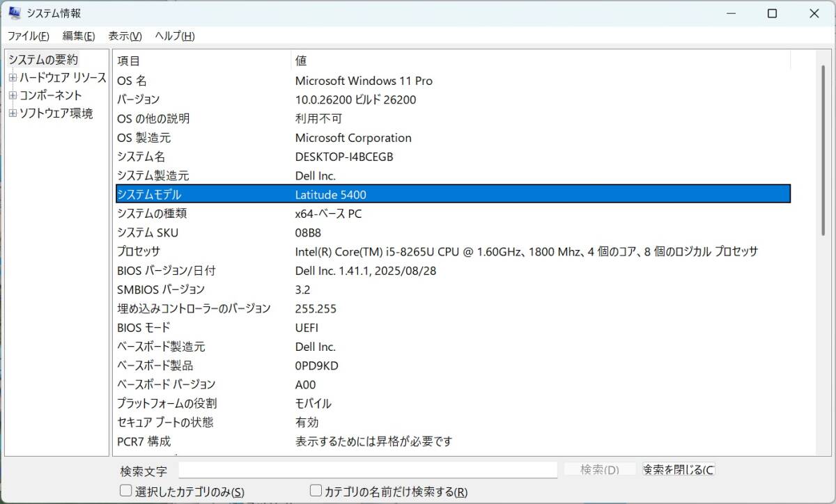This screenshot has height=504, width=836.
Task: Select システムの要約 in the tree
Action: click(43, 60)
